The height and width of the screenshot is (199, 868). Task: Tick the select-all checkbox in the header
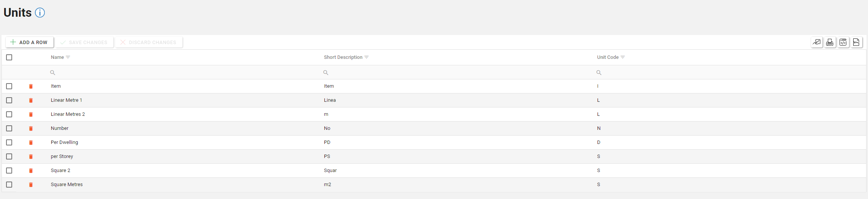coord(9,57)
